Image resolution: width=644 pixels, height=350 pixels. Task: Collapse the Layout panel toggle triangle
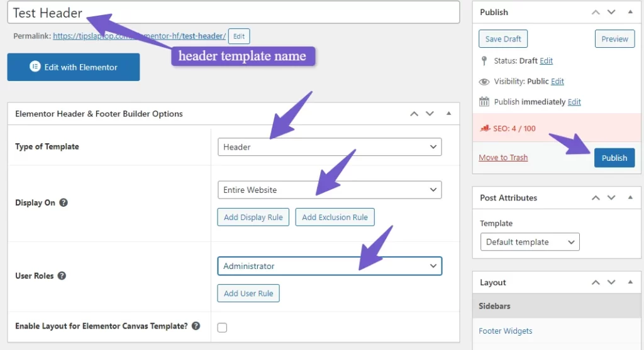click(630, 282)
